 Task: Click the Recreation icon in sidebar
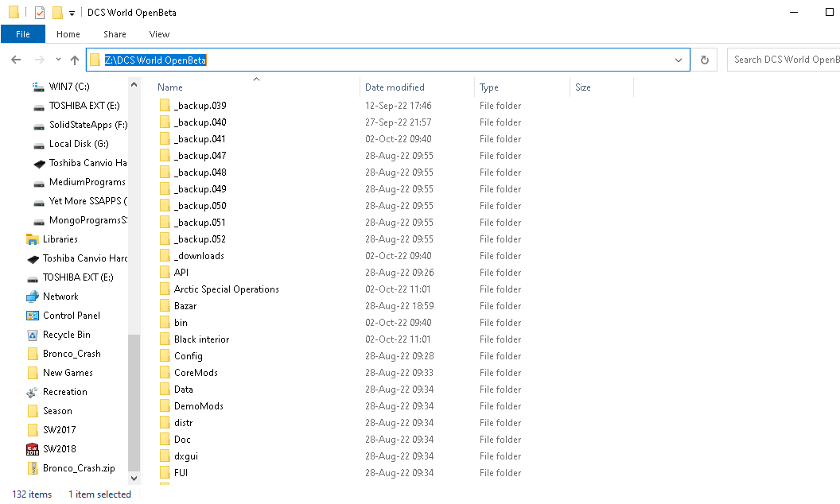coord(33,392)
